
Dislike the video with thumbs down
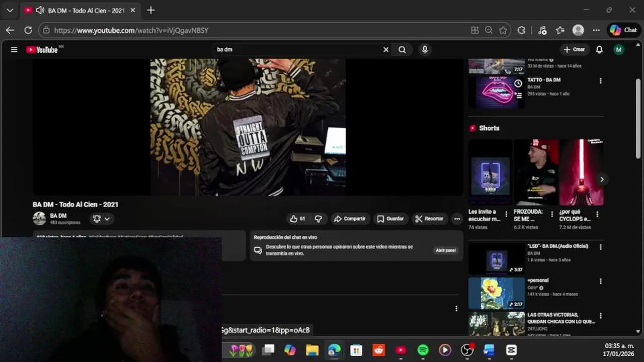pos(318,219)
